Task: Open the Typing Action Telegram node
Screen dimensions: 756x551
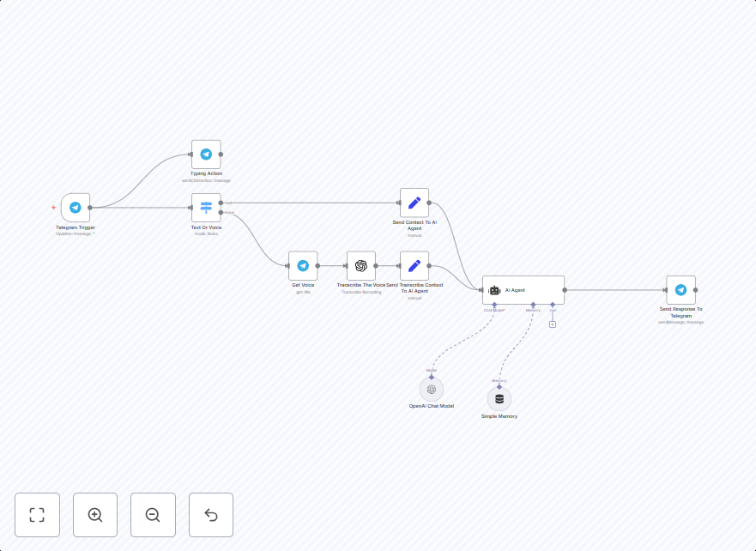Action: [x=206, y=154]
